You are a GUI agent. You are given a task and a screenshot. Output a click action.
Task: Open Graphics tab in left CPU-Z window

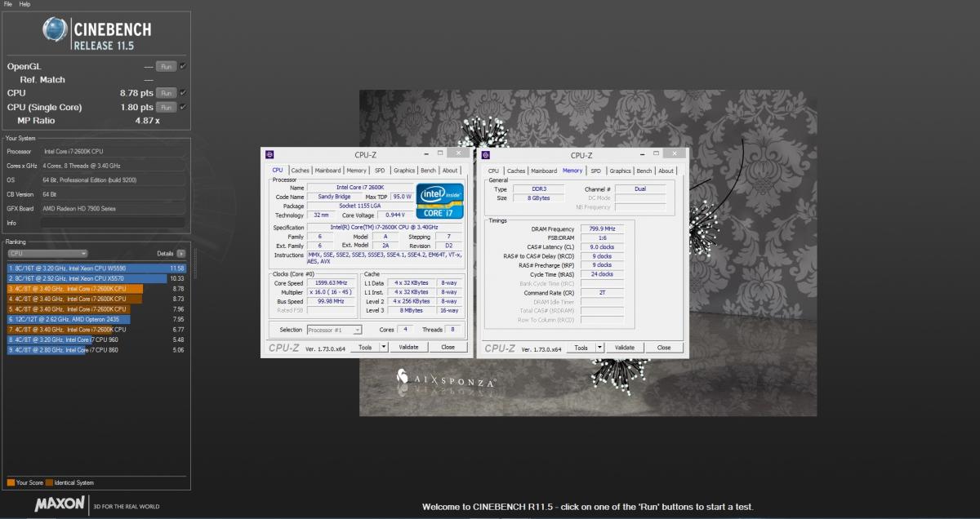pos(404,171)
